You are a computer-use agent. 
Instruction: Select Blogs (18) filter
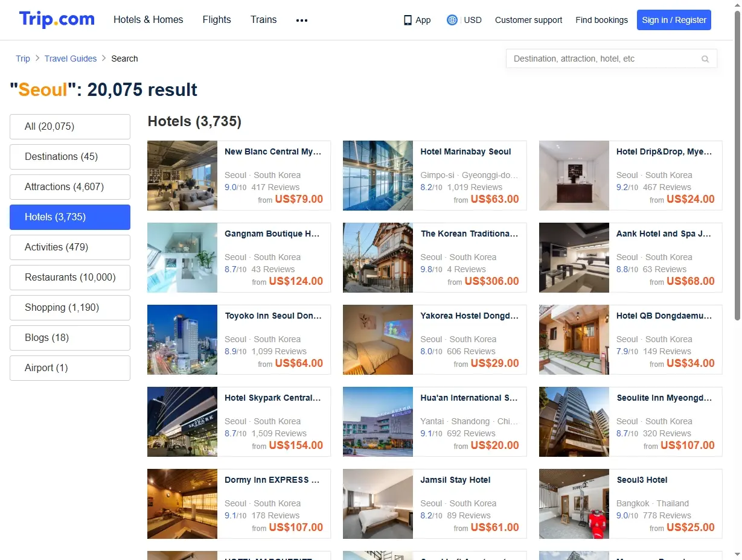(70, 338)
